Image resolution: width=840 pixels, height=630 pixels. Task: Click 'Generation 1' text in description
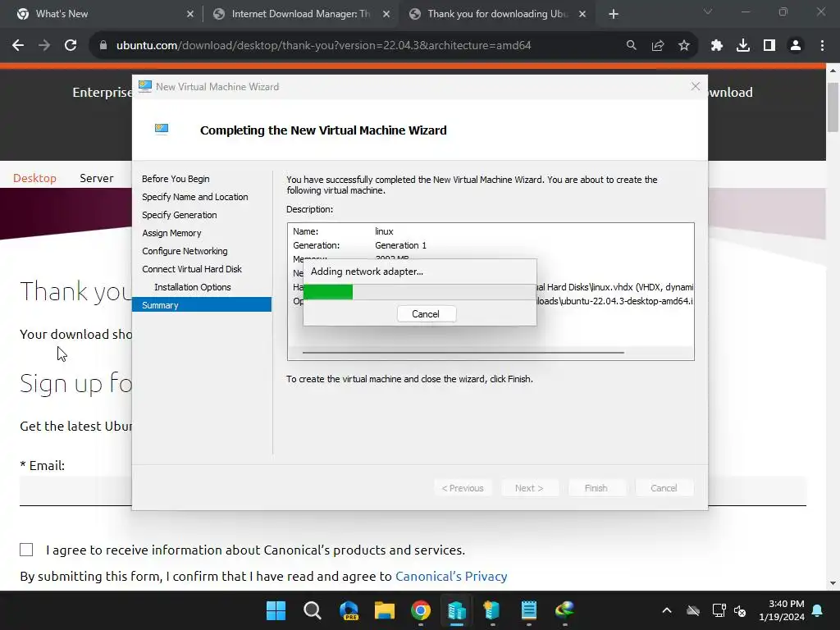point(400,245)
